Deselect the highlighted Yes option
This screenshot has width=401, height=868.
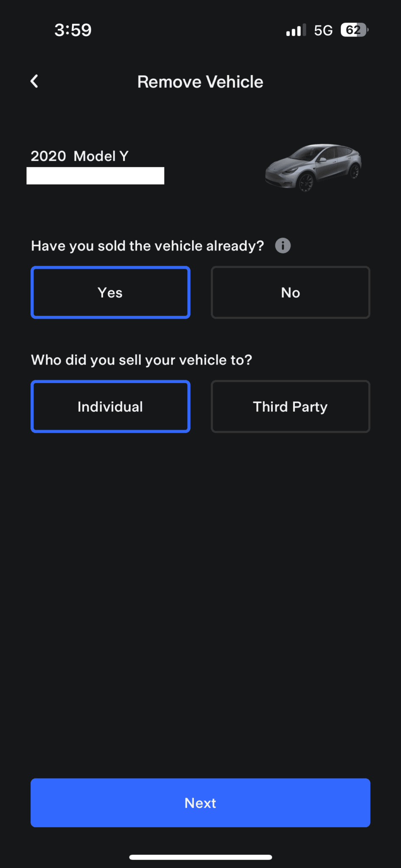click(110, 292)
